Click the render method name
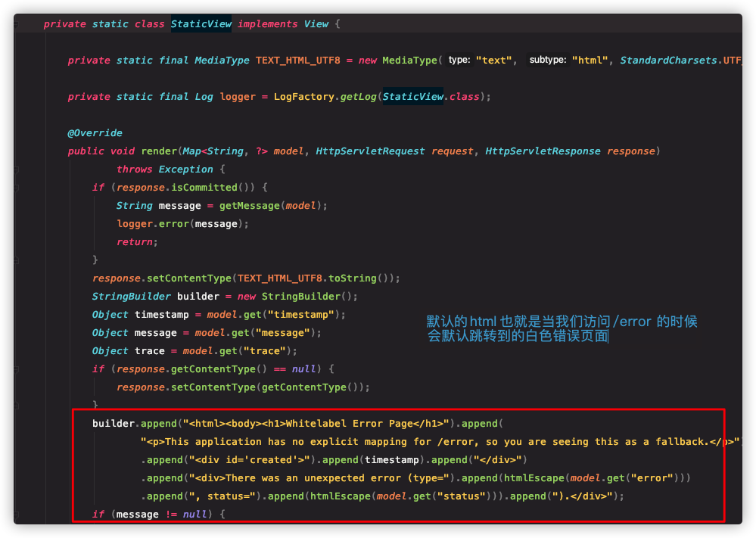 pos(159,151)
